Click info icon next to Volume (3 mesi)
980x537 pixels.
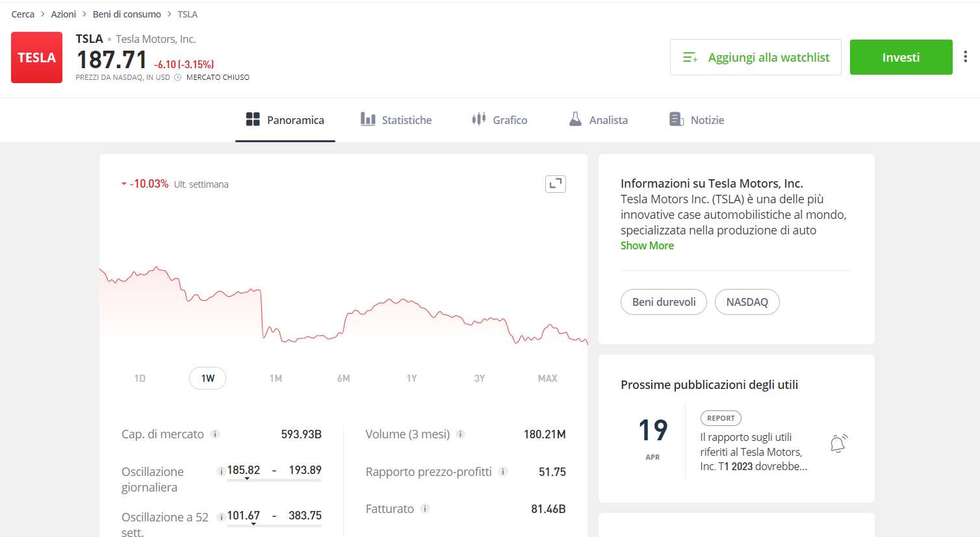[x=460, y=434]
